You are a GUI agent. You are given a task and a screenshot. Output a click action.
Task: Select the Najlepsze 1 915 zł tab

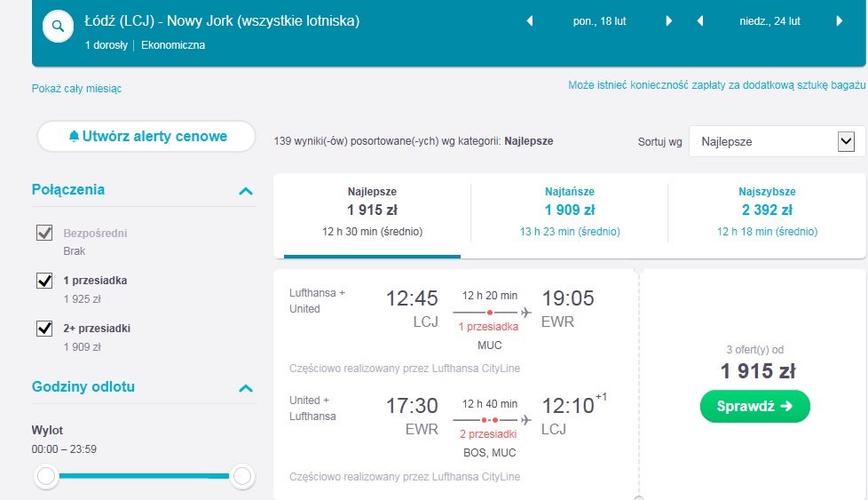pos(372,215)
